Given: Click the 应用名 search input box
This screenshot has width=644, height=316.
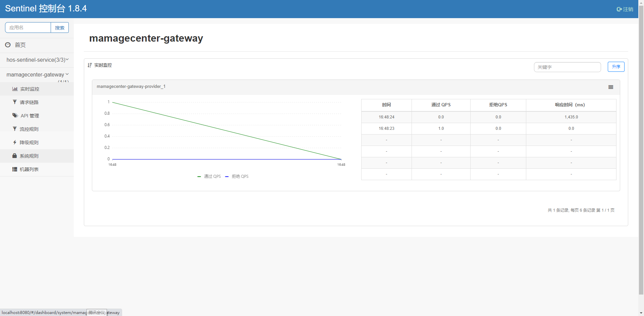Looking at the screenshot, I should pos(28,28).
